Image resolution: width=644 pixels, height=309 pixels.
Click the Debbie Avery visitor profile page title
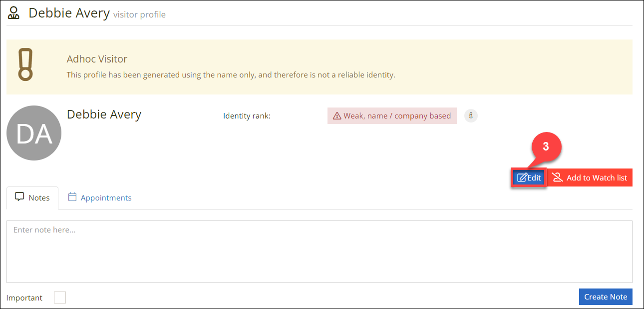coord(97,13)
